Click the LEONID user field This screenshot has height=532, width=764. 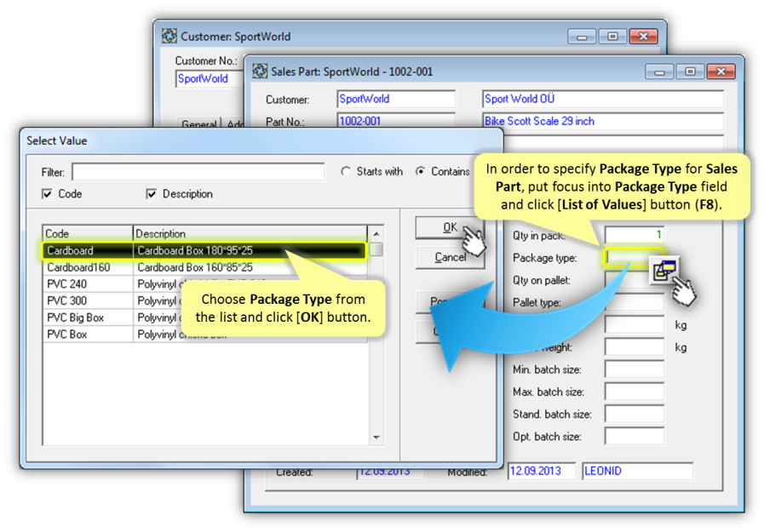tap(637, 471)
